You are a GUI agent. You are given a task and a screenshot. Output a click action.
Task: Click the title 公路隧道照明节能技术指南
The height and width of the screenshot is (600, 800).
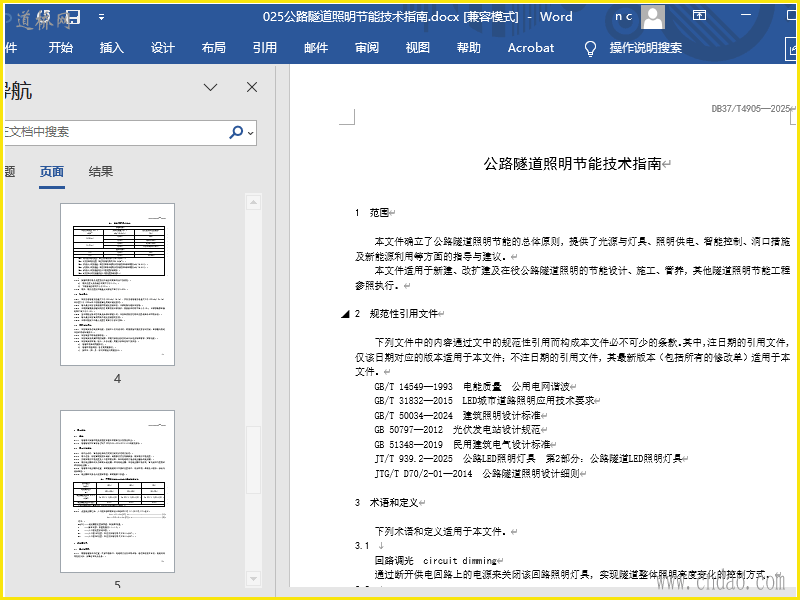pos(572,164)
